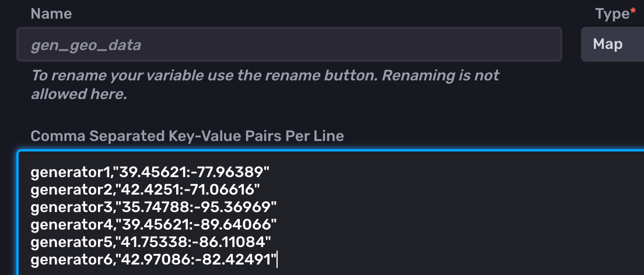Click the gen_geo_data Name input field
This screenshot has height=275, width=644.
[289, 44]
